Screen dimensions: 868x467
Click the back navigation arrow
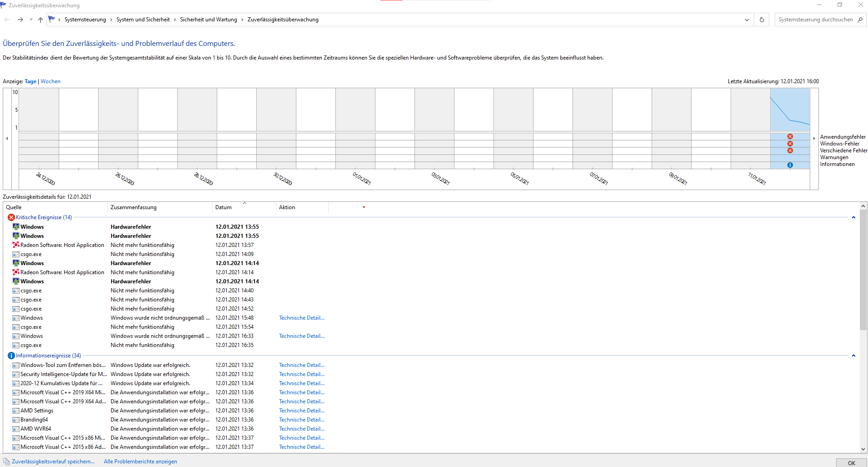7,20
